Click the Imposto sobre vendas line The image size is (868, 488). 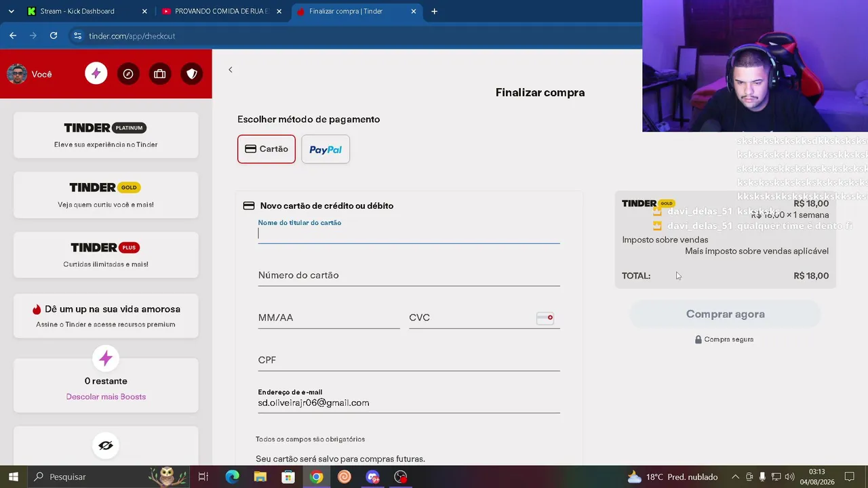665,240
